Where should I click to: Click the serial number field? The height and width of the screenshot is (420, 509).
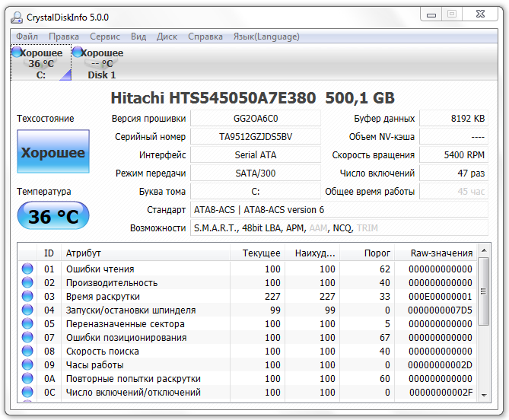pyautogui.click(x=255, y=137)
